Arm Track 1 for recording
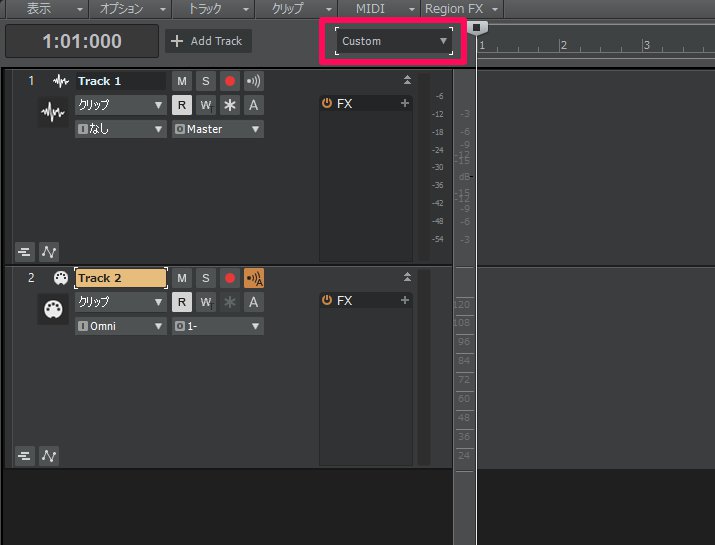 tap(230, 81)
